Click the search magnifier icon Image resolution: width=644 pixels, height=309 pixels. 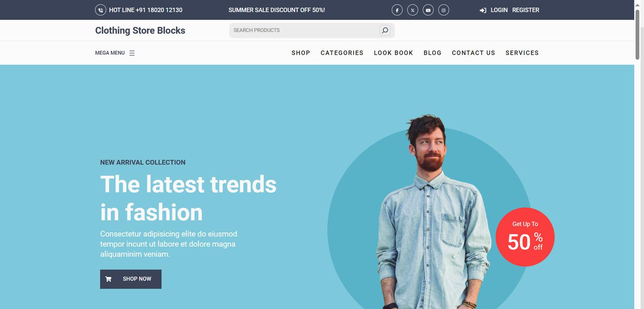[x=385, y=30]
